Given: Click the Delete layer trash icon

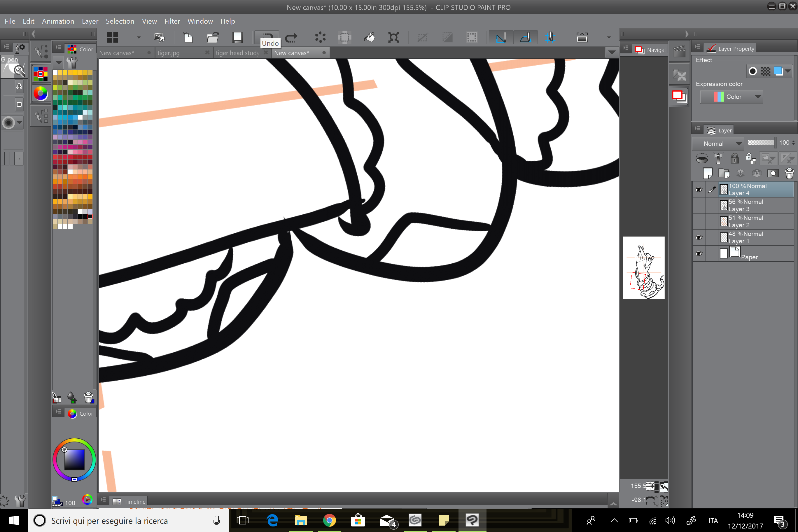Looking at the screenshot, I should (x=790, y=173).
